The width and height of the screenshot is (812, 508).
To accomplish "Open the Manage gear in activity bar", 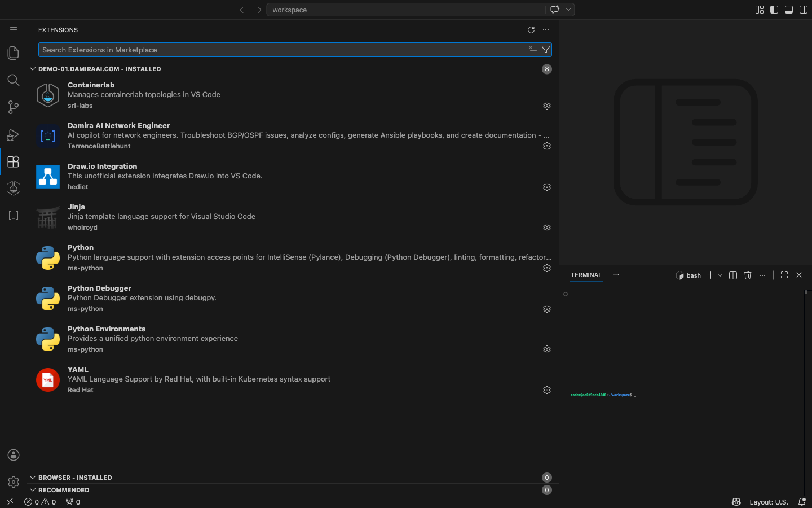I will pyautogui.click(x=14, y=482).
